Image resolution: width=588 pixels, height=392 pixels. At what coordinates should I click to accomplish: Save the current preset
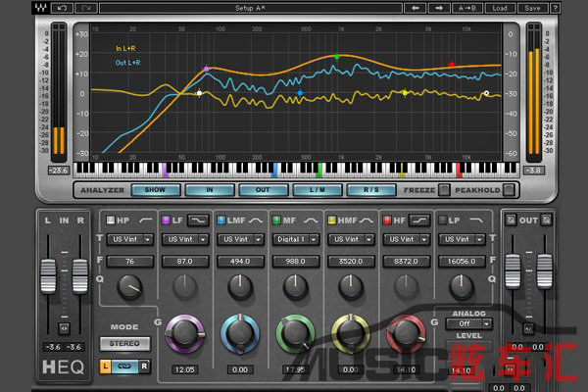point(532,8)
